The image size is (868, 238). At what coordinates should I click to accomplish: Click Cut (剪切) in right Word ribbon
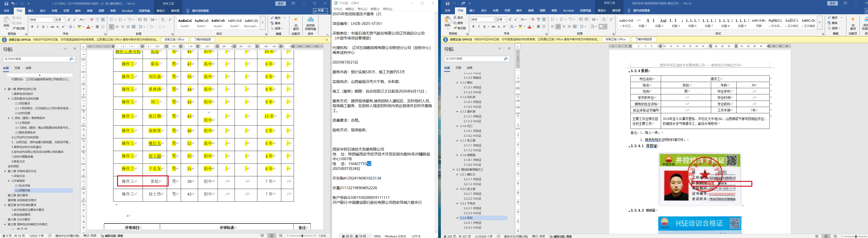coord(458,17)
